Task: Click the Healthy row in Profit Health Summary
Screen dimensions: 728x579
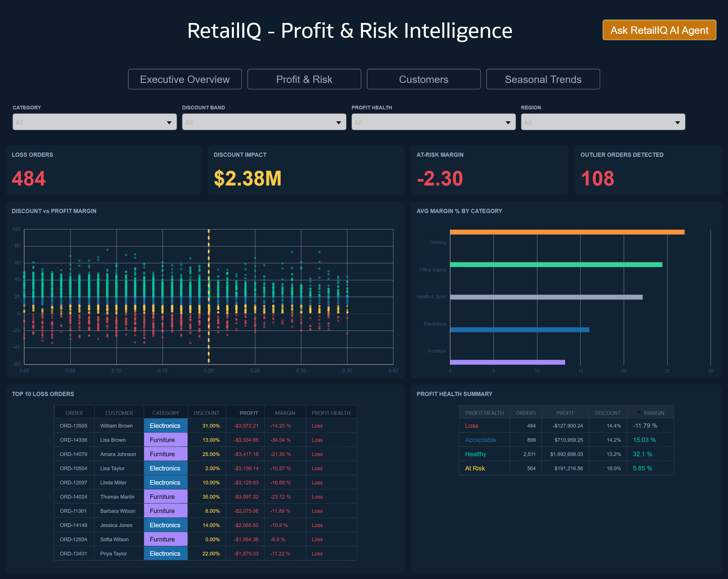Action: (475, 454)
